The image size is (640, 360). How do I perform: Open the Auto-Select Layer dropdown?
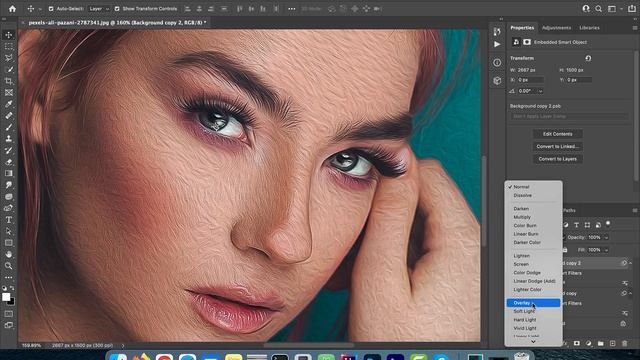click(x=99, y=9)
